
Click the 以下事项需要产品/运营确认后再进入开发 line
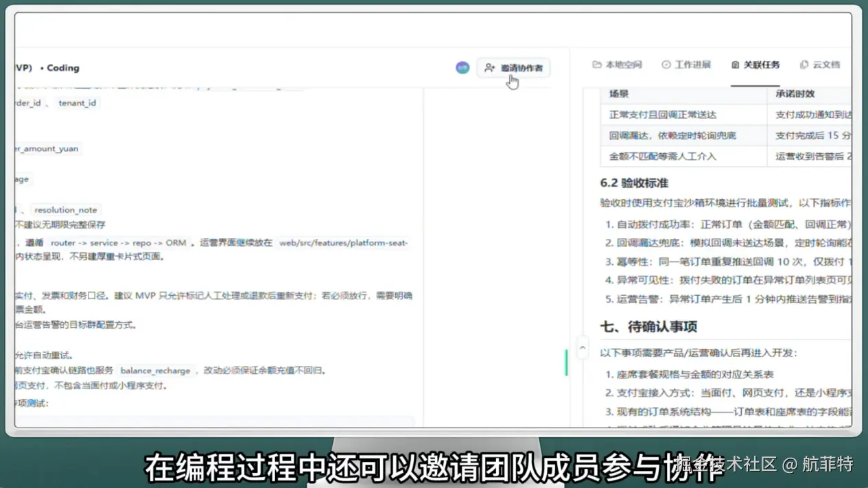(699, 353)
